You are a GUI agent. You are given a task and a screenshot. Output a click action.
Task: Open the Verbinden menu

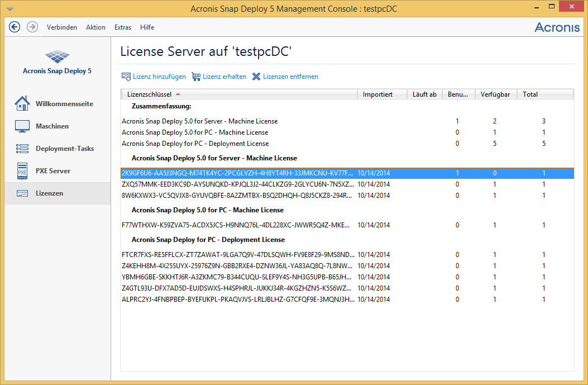click(62, 27)
